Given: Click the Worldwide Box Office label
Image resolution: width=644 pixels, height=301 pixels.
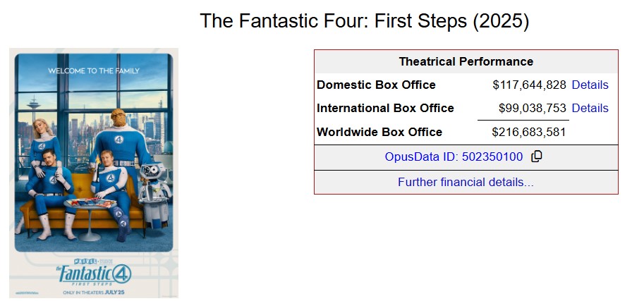Looking at the screenshot, I should click(379, 132).
